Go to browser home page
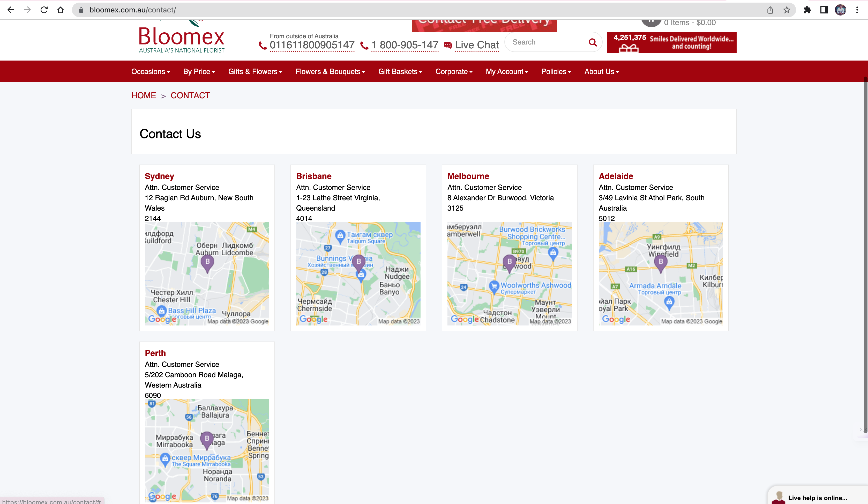 click(61, 10)
